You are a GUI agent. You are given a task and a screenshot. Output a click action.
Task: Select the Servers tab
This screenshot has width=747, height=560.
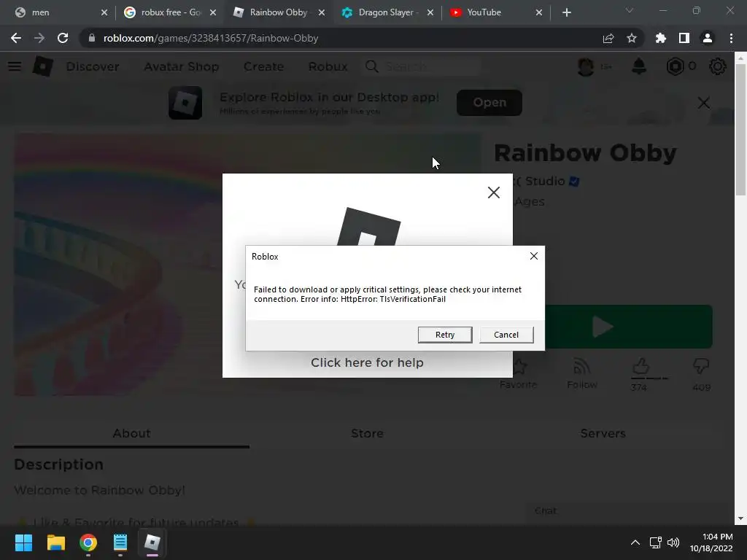(x=603, y=433)
